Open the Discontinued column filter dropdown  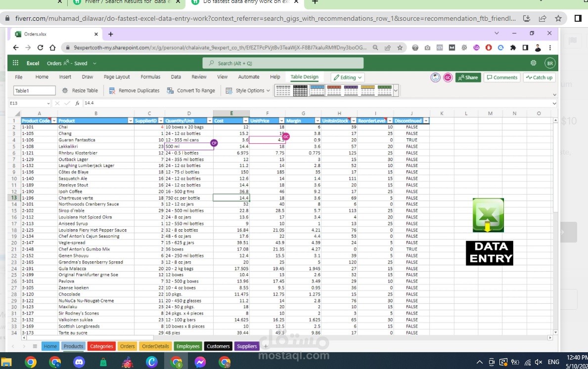click(x=426, y=121)
